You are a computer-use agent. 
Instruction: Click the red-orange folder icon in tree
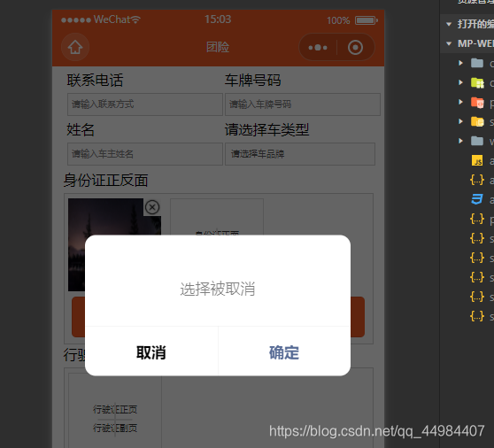point(477,103)
